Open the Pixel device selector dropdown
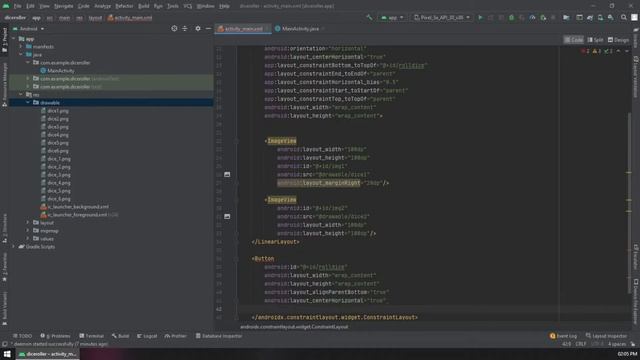640x360 pixels. (x=442, y=18)
